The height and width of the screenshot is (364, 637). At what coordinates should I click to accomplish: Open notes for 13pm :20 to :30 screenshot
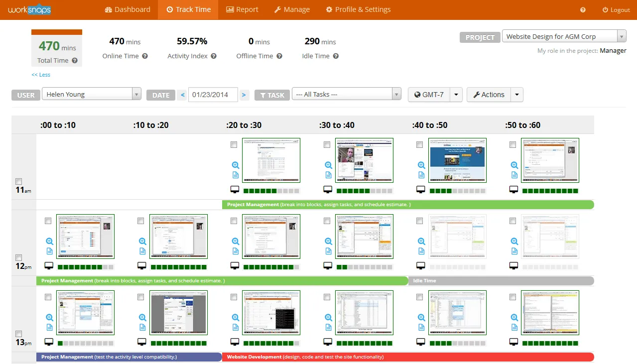click(x=236, y=327)
